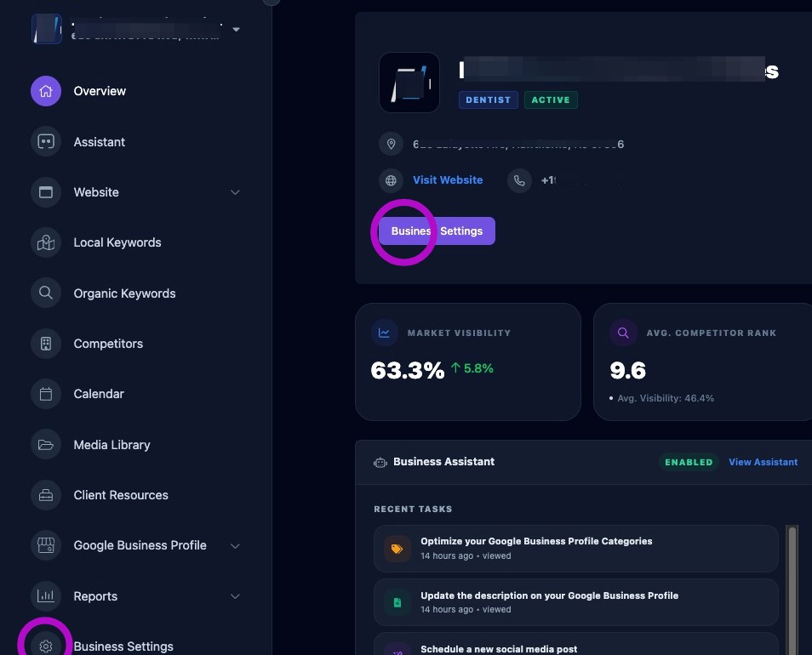Click the Media Library folder icon

[x=46, y=444]
